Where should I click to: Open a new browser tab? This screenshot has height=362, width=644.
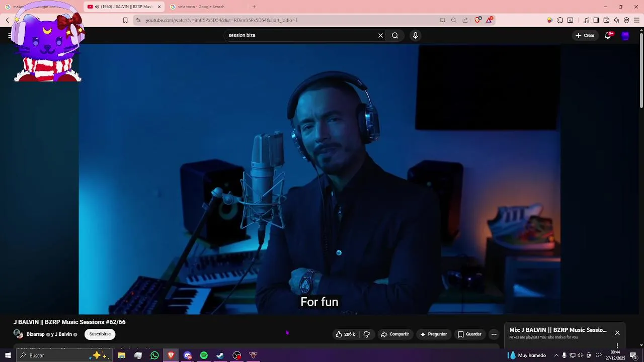point(254,7)
